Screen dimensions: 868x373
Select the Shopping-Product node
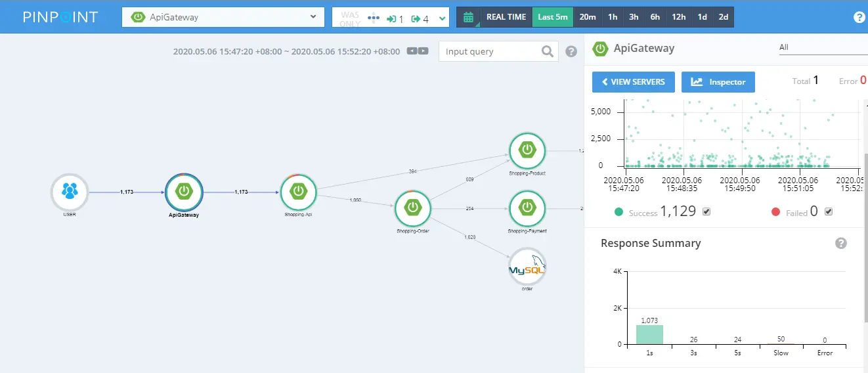coord(527,151)
